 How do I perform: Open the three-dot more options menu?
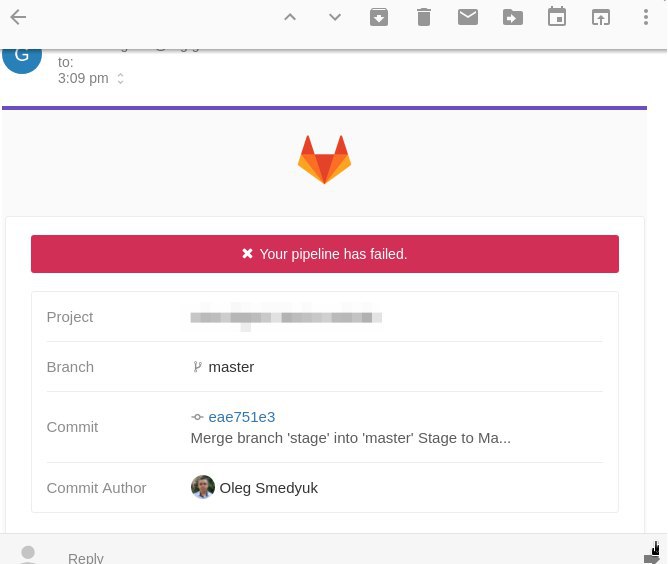[646, 17]
